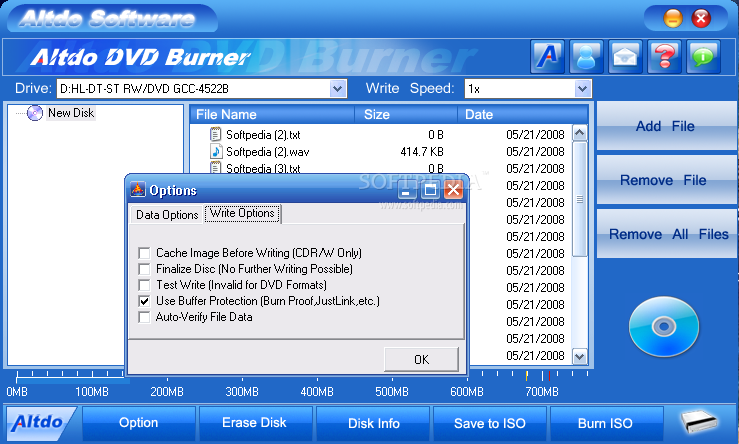The width and height of the screenshot is (739, 444).
Task: Enable Test Write checkbox
Action: pos(144,285)
